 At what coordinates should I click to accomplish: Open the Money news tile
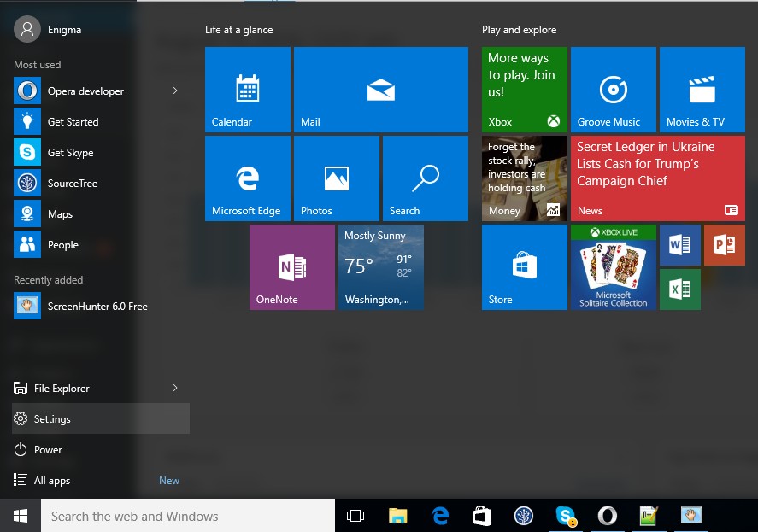click(525, 178)
